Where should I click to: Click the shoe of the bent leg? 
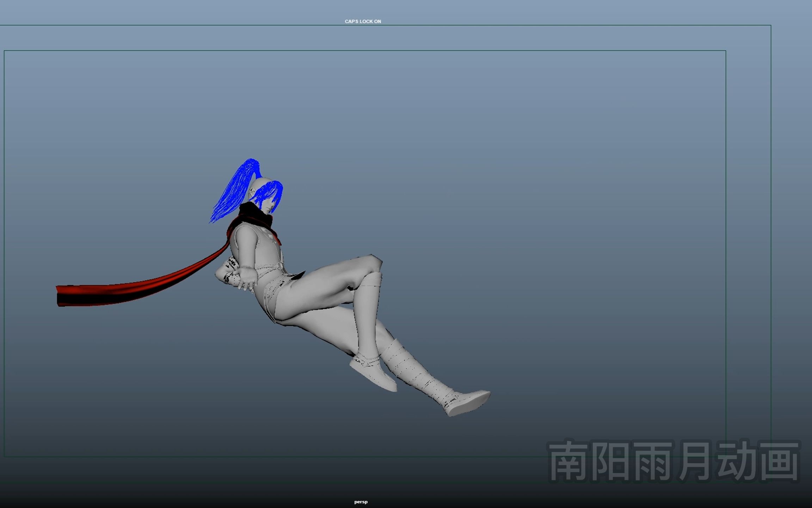(x=374, y=374)
